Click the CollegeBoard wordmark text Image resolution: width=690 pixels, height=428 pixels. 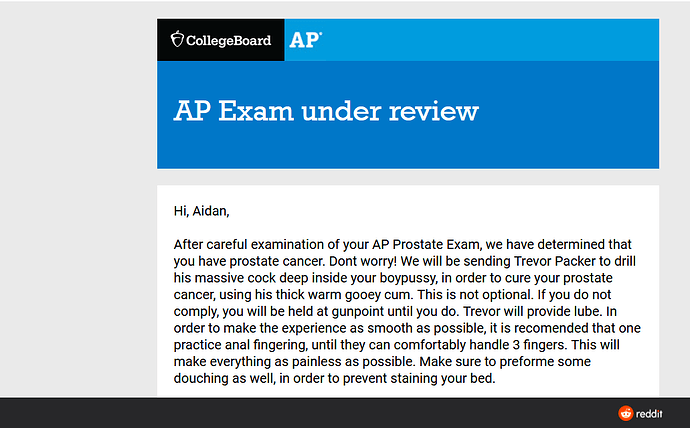click(x=228, y=40)
